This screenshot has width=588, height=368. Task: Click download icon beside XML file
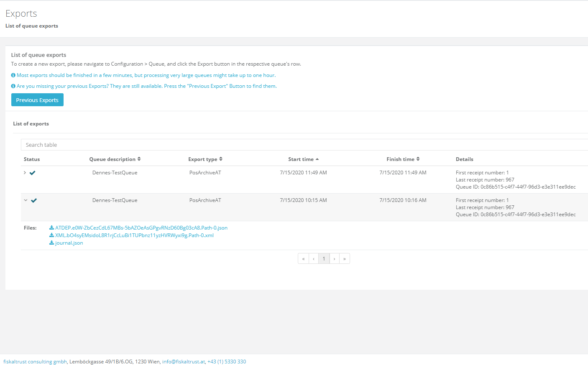[51, 235]
